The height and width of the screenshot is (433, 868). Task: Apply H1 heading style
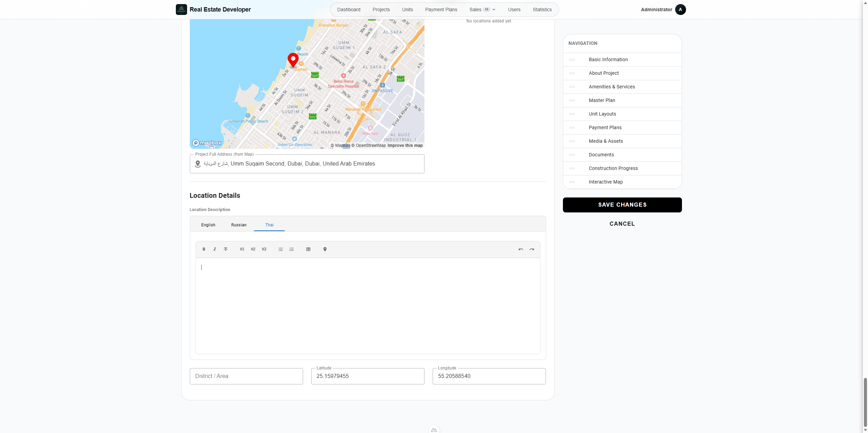[x=242, y=249]
